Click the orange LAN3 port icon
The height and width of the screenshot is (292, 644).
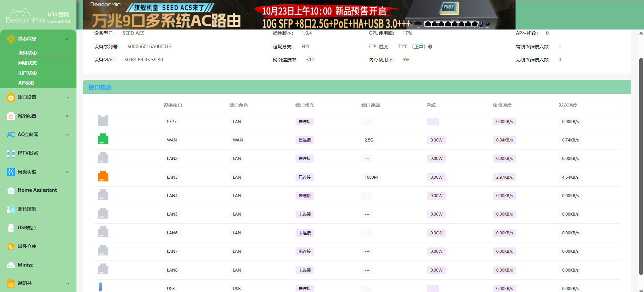point(103,176)
